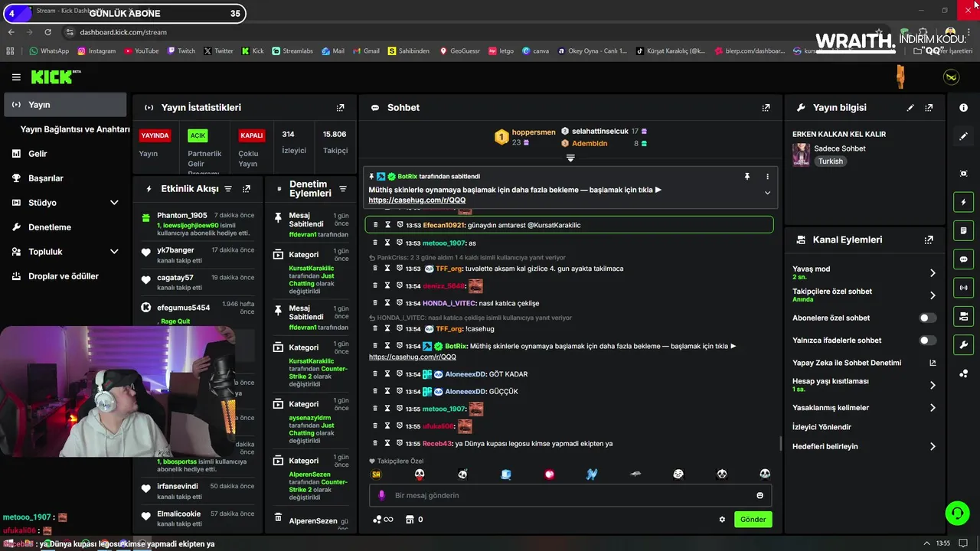Viewport: 980px width, 551px height.
Task: Pop out the Yayın bilgisi panel
Action: coord(929,108)
